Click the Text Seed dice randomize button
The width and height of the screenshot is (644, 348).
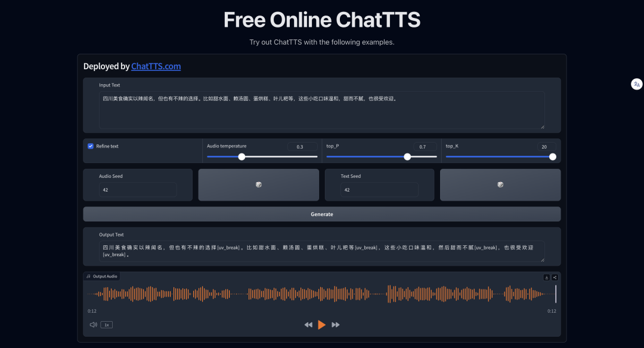pos(500,184)
